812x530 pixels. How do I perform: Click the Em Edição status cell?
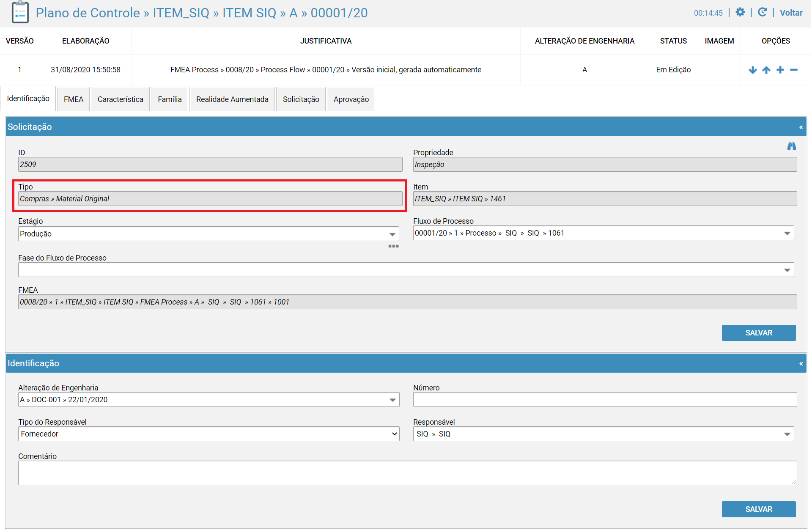point(673,70)
